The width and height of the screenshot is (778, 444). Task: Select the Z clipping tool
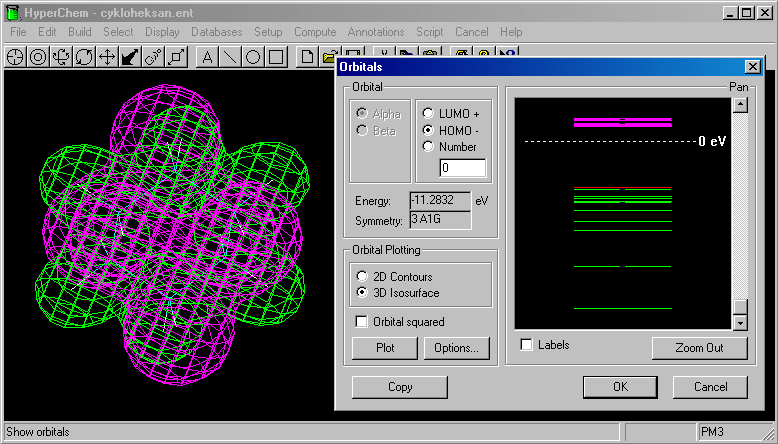[x=176, y=57]
